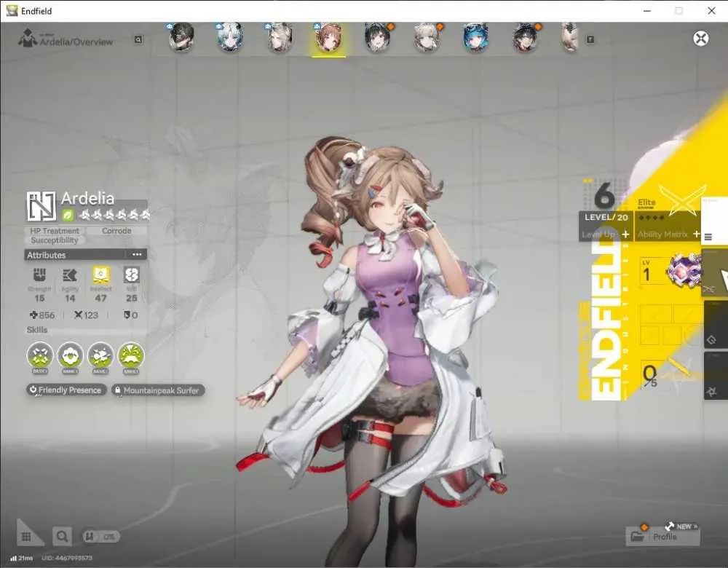Open the locked Mountainpeak Surfer talent
728x568 pixels.
tap(157, 390)
